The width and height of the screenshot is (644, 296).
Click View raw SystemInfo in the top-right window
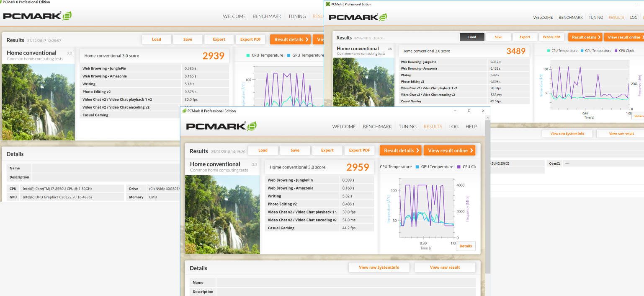point(567,134)
